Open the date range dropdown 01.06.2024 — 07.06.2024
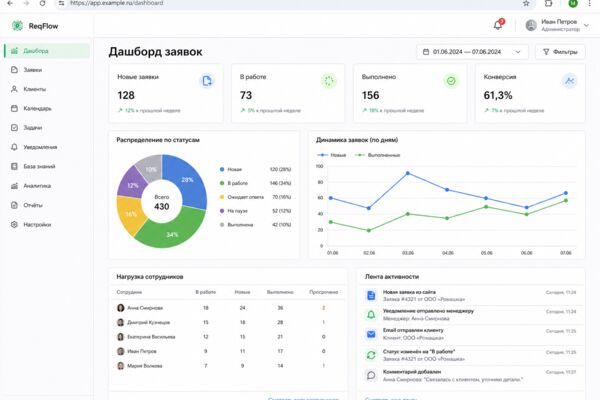The image size is (600, 400). point(472,52)
